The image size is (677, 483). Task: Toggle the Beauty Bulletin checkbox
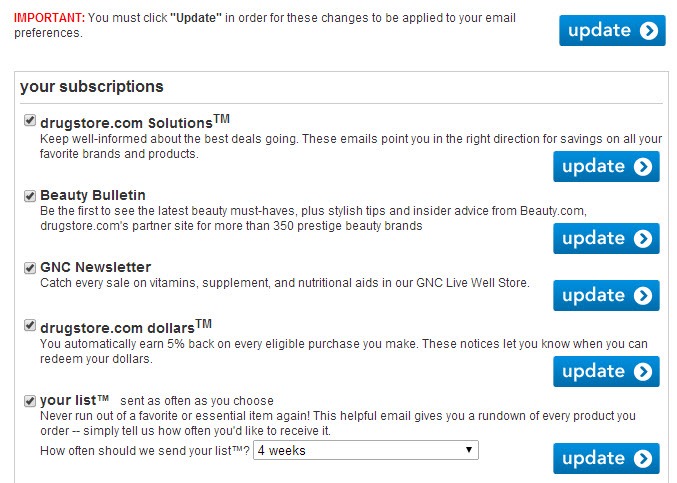point(30,196)
